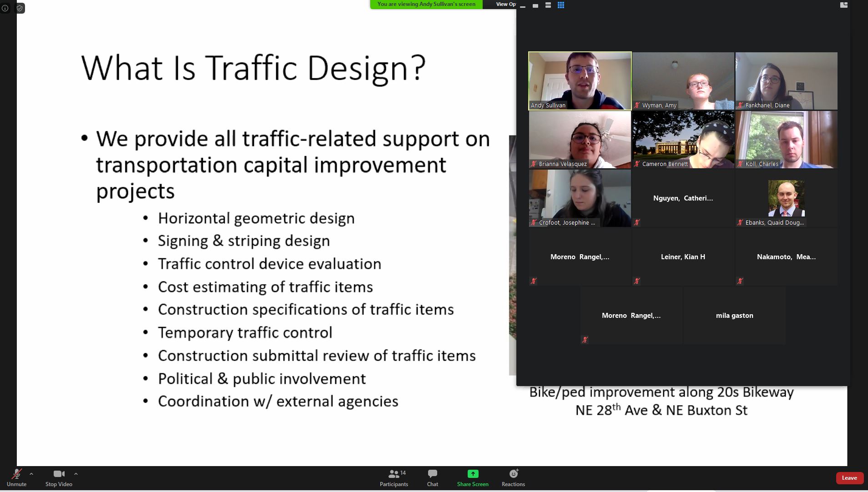
Task: Click the video panel pop-out icon
Action: pyautogui.click(x=843, y=5)
